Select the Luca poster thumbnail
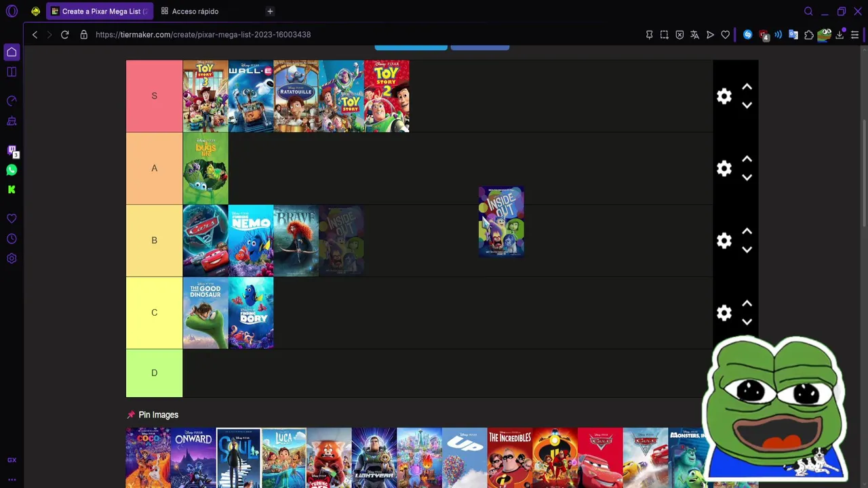The image size is (868, 488). 284,457
